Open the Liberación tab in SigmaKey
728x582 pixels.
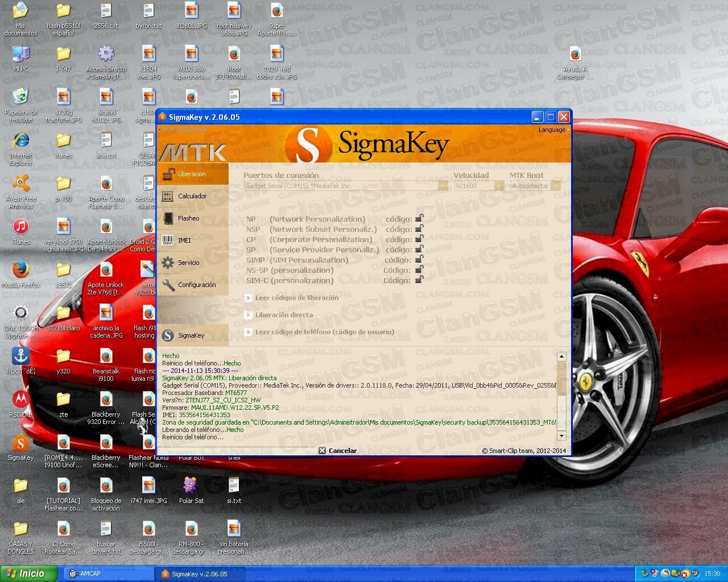(192, 174)
